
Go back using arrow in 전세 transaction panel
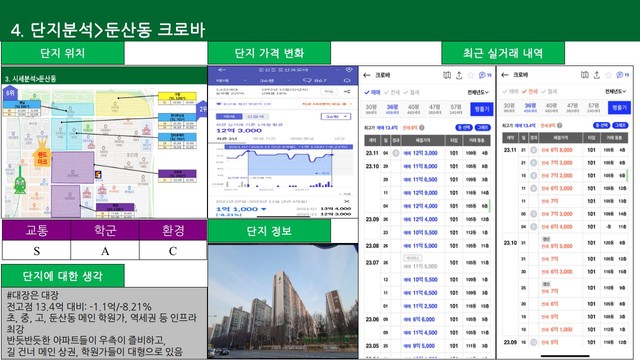coord(505,75)
